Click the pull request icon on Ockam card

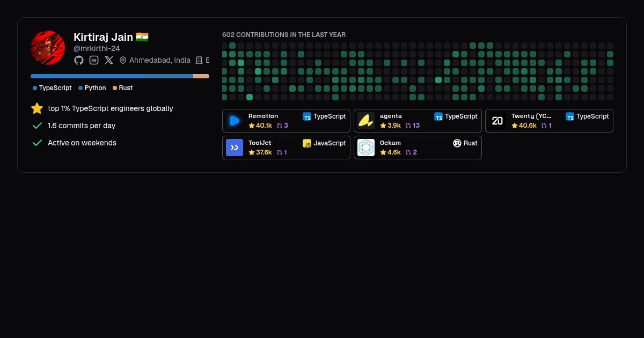click(408, 152)
